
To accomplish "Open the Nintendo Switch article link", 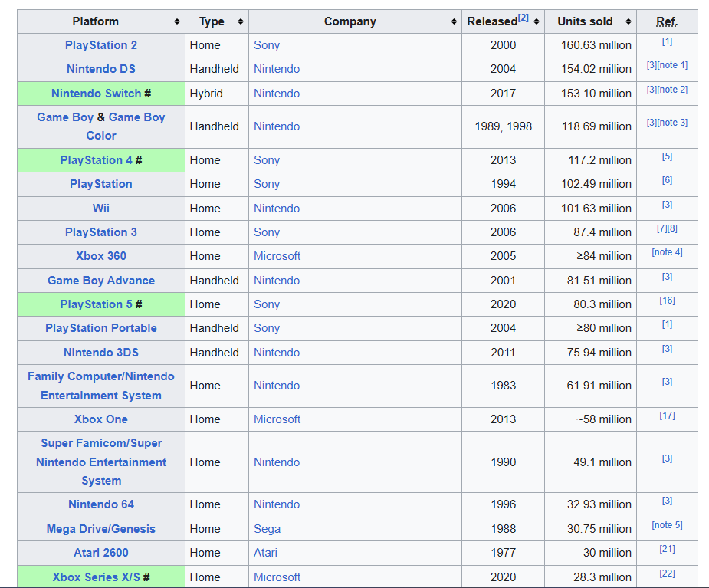I will (96, 94).
